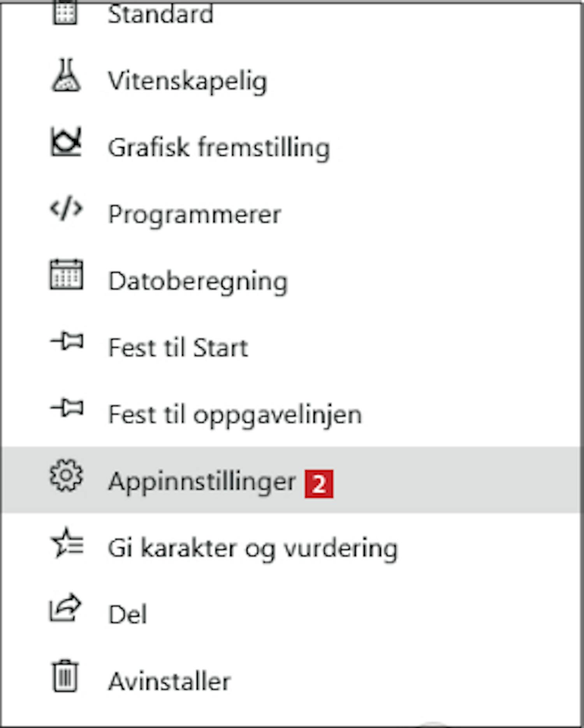Select Fest til oppgavelinjen
This screenshot has width=584, height=728.
pos(235,414)
